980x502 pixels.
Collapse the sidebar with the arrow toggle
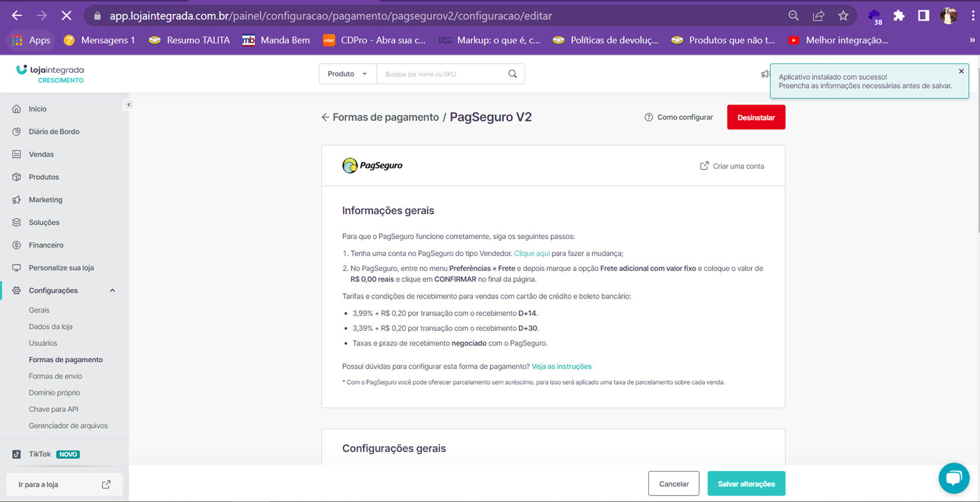click(128, 104)
